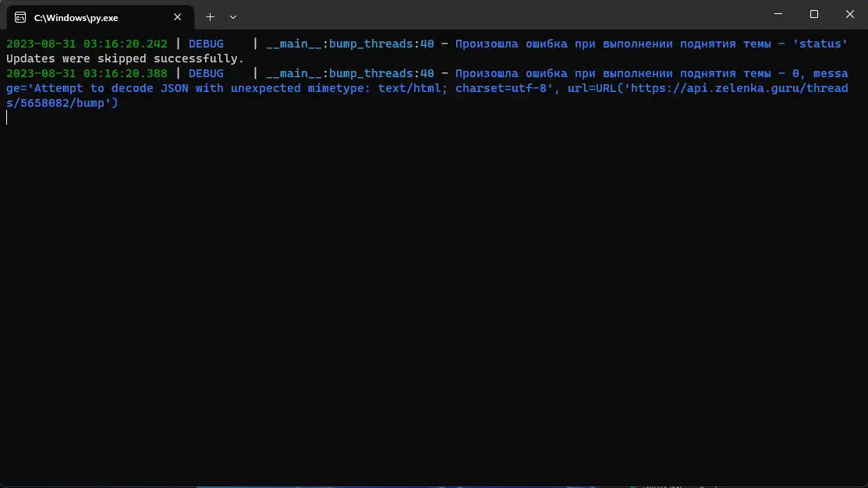The image size is (868, 488).
Task: Minimize the terminal window
Action: click(778, 14)
